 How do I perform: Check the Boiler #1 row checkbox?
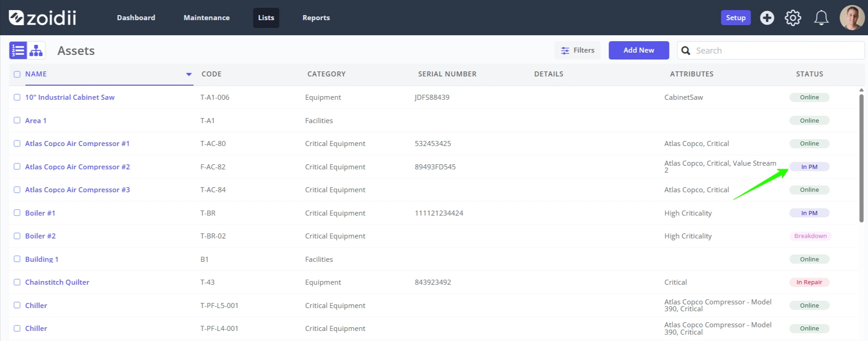coord(17,213)
